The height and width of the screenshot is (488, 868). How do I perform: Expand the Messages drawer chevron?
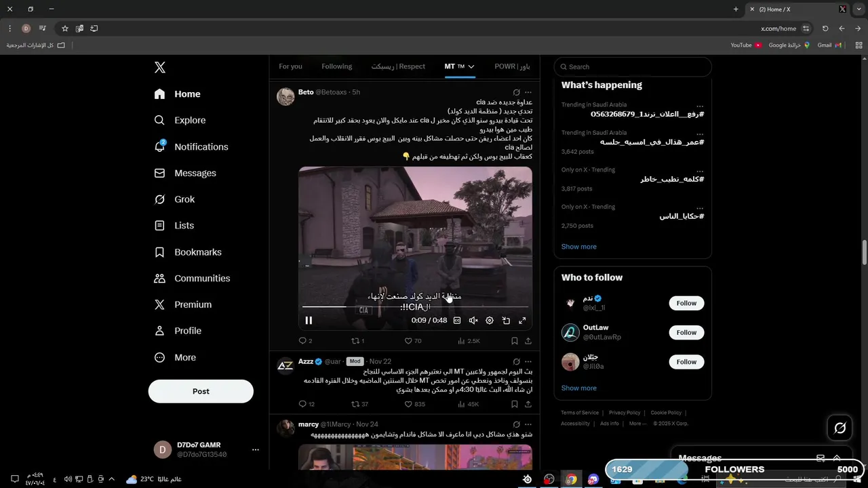coord(837,458)
